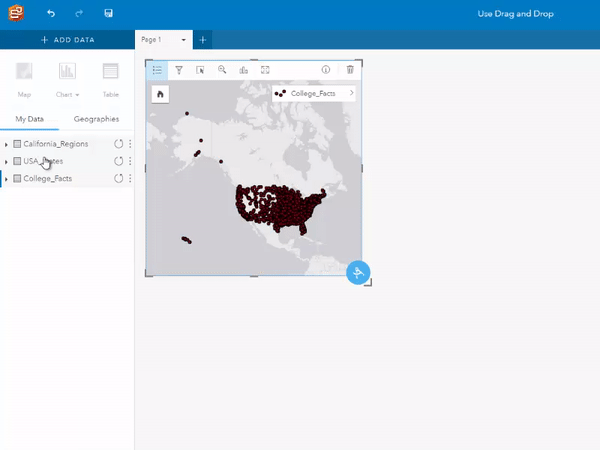Refresh the California_Regions dataset
Image resolution: width=600 pixels, height=450 pixels.
click(119, 144)
